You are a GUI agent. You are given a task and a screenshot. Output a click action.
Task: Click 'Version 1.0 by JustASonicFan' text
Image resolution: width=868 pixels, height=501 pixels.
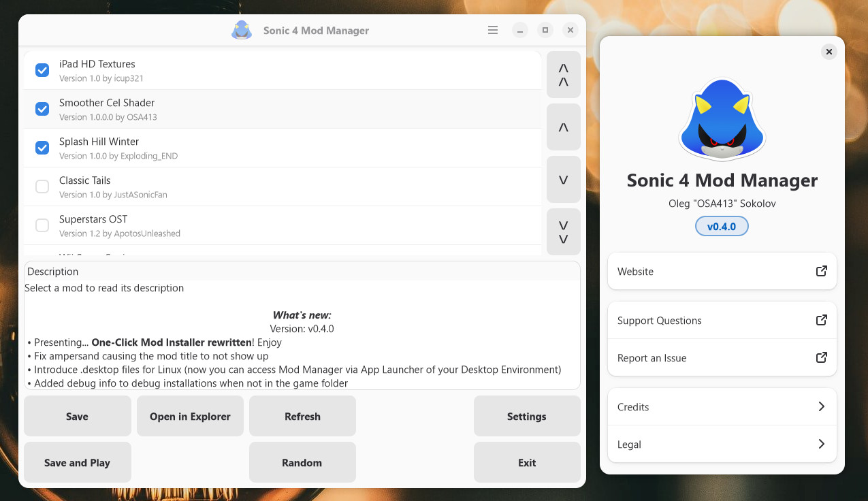point(113,195)
